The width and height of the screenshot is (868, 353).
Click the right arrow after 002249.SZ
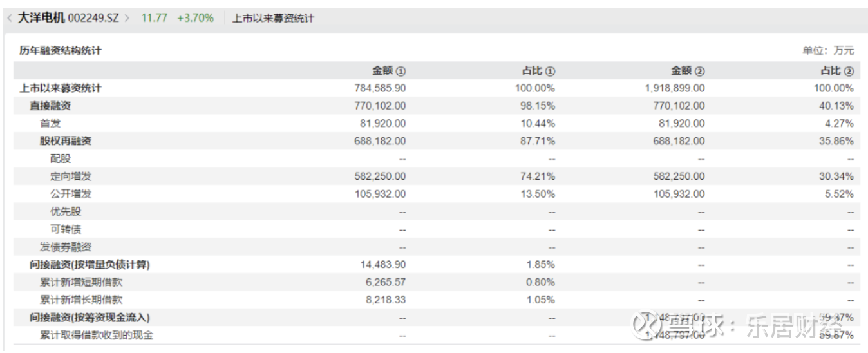point(127,19)
